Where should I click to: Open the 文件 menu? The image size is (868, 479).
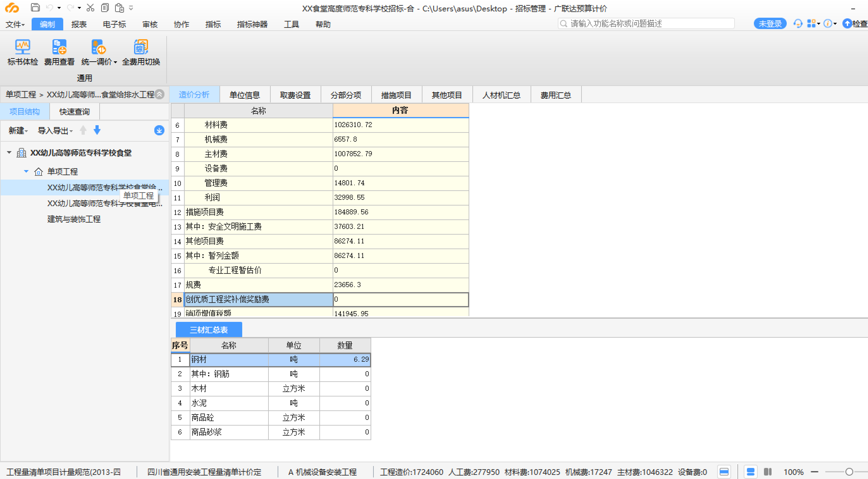(x=15, y=24)
